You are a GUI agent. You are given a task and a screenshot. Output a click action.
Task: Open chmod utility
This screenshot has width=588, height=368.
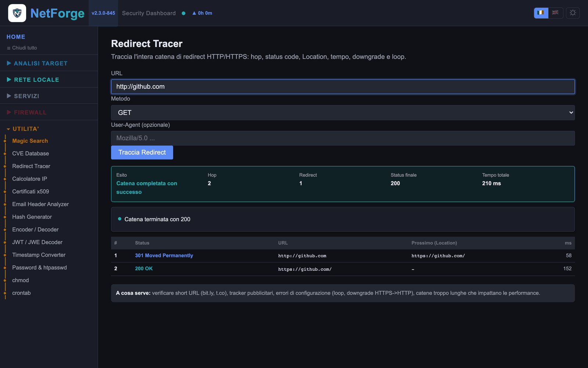tap(21, 280)
